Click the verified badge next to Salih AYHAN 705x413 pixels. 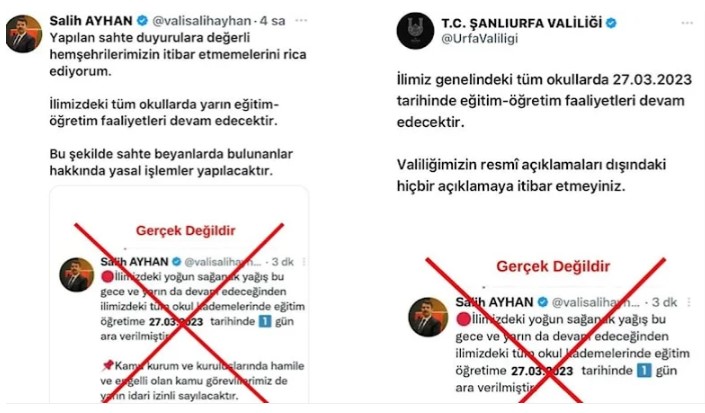(x=143, y=21)
